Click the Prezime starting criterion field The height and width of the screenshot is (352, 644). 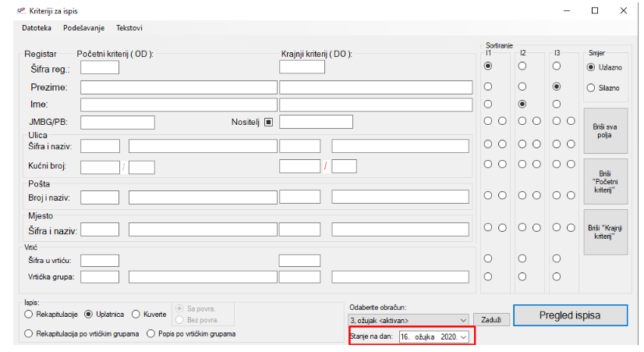pos(179,87)
